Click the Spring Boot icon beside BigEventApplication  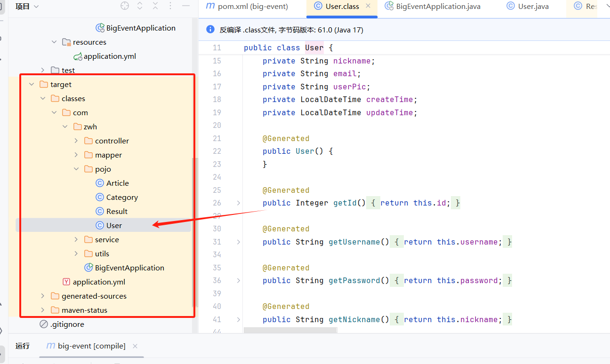coord(100,28)
